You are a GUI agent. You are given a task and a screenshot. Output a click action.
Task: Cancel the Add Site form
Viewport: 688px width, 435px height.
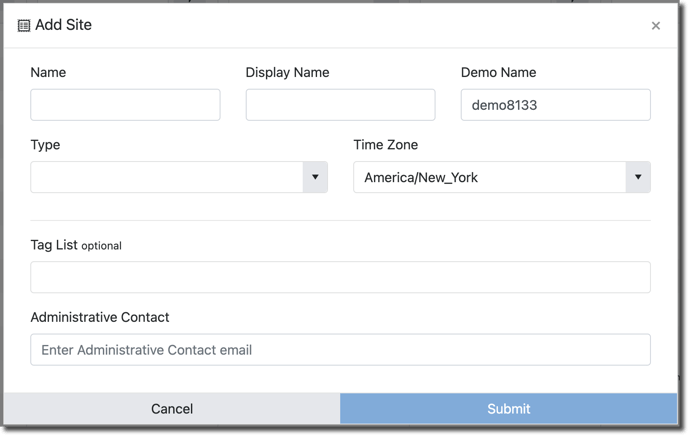tap(172, 409)
